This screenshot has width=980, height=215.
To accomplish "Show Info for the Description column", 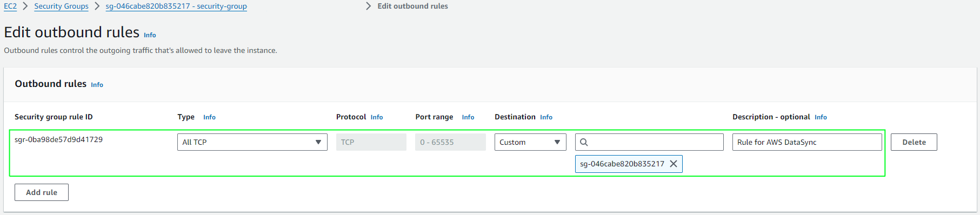I will pyautogui.click(x=821, y=117).
